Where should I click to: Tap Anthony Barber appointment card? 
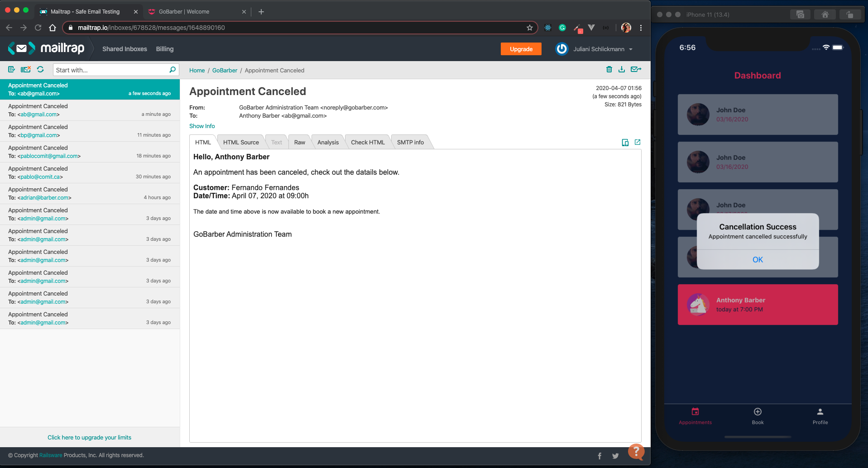pyautogui.click(x=758, y=305)
